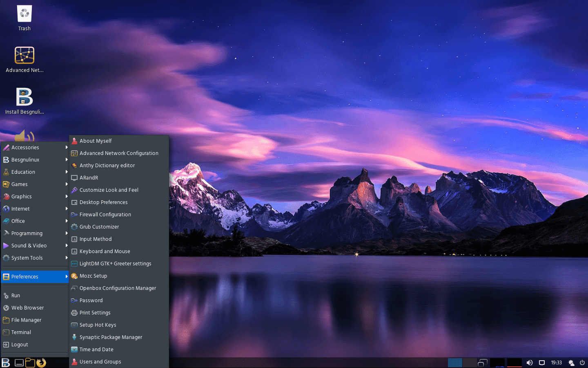This screenshot has height=368, width=588.
Task: Open Keyboard and Mouse settings
Action: click(x=119, y=251)
